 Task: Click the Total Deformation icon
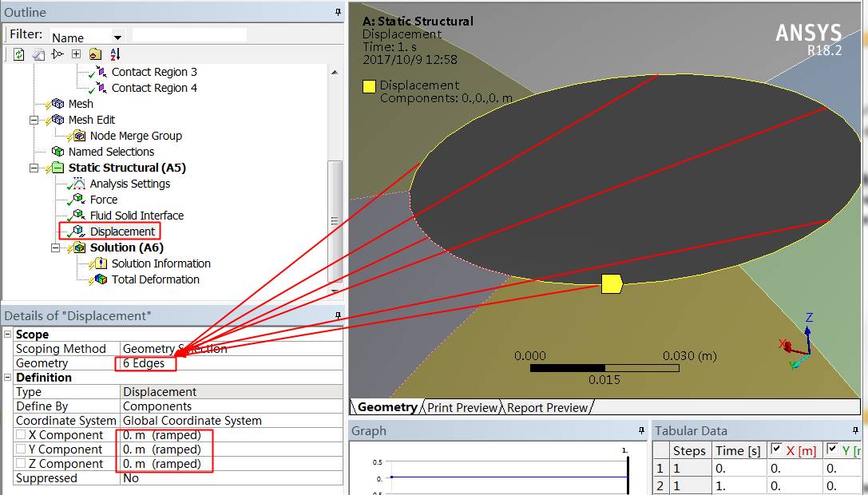[101, 279]
